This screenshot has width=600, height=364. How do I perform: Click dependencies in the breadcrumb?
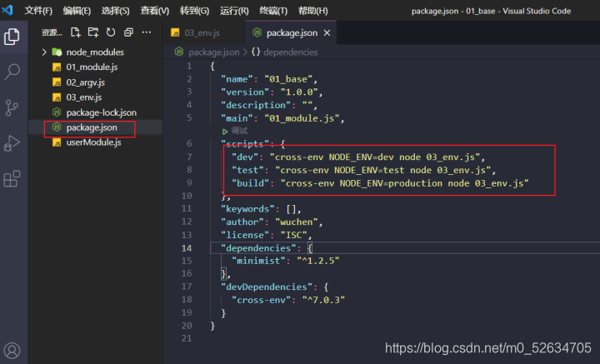(290, 52)
